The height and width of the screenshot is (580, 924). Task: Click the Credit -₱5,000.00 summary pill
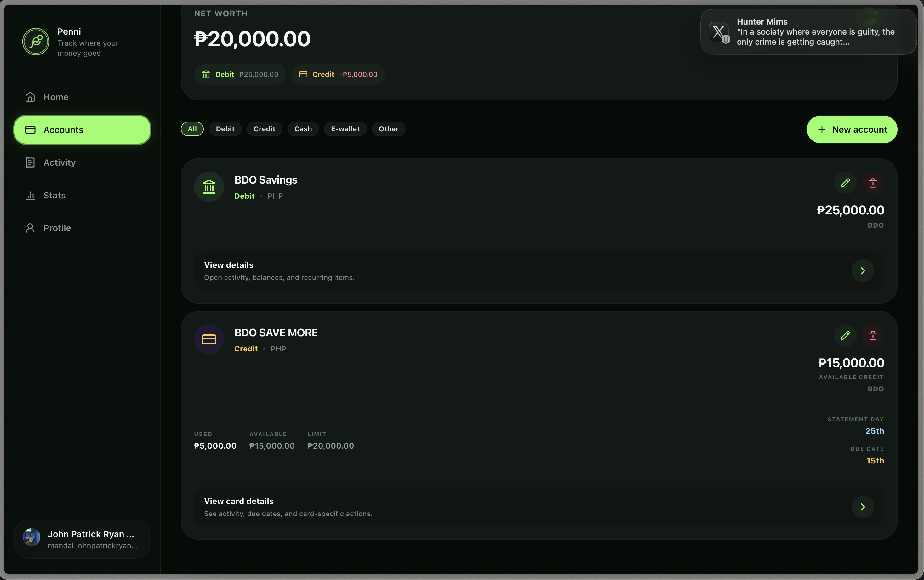[338, 74]
